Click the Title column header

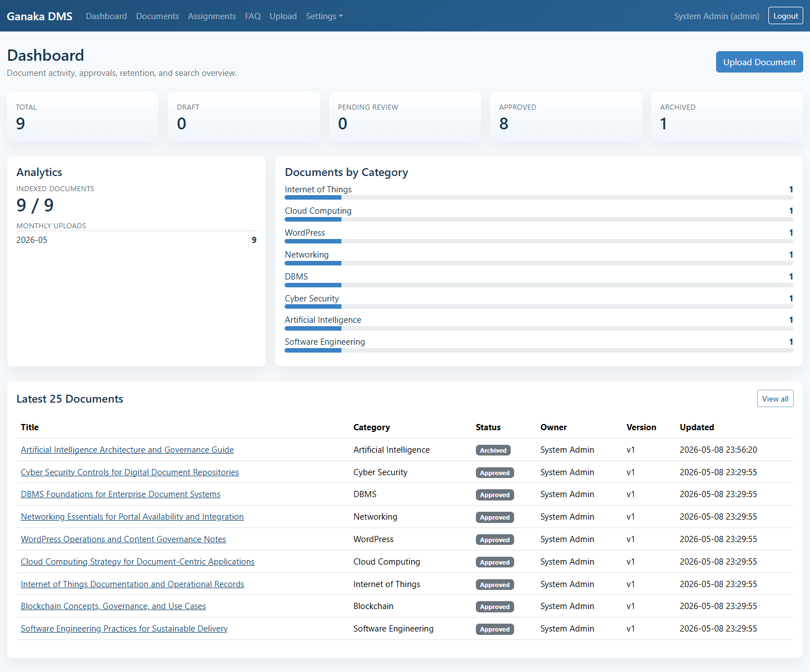click(x=30, y=427)
